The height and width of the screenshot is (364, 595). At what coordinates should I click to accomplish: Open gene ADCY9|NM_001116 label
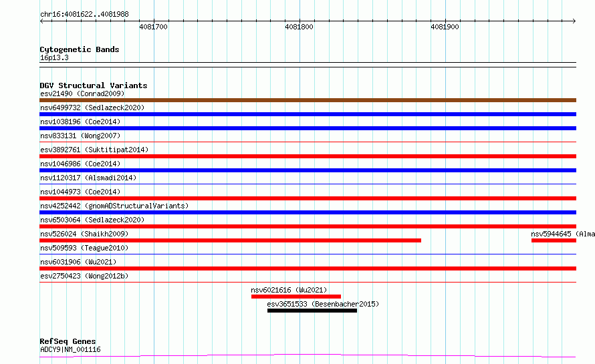70,349
